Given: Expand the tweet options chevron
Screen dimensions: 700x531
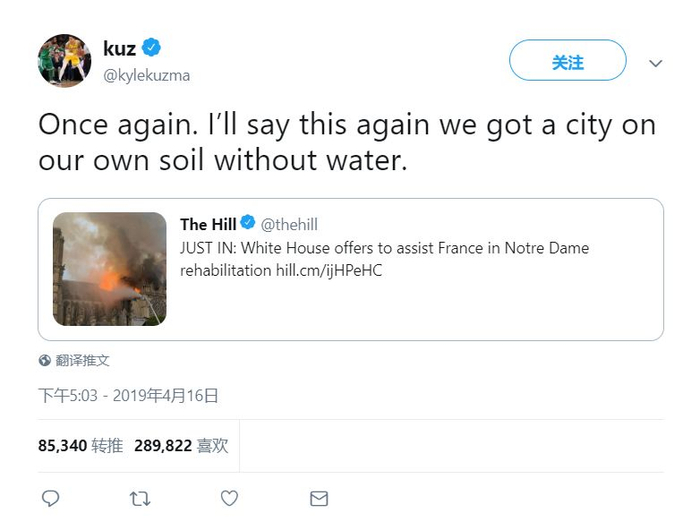Looking at the screenshot, I should [656, 63].
